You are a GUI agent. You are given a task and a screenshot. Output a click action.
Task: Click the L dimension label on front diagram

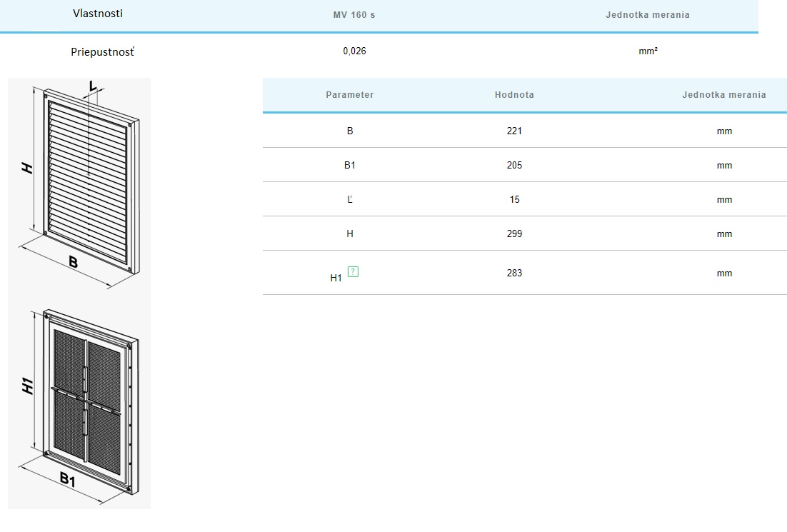(93, 86)
